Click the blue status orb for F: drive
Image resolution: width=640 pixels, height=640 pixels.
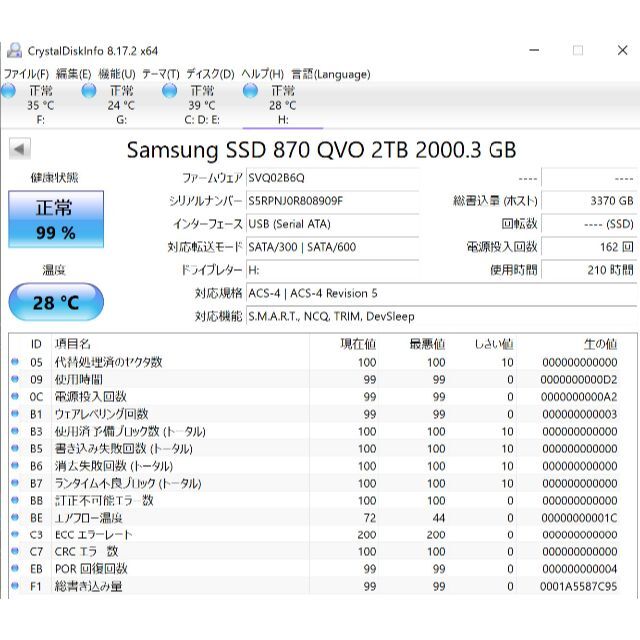tap(9, 91)
